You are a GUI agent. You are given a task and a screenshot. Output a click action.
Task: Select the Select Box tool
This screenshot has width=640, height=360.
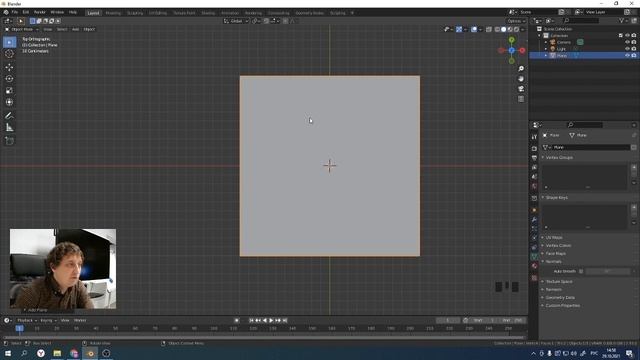tap(9, 42)
